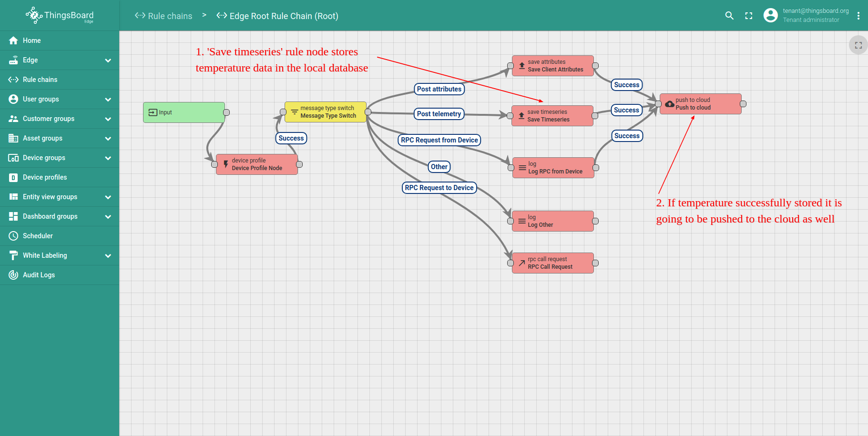Click Success label after Save Client Attributes
Screen dimensions: 868x436
coord(627,85)
